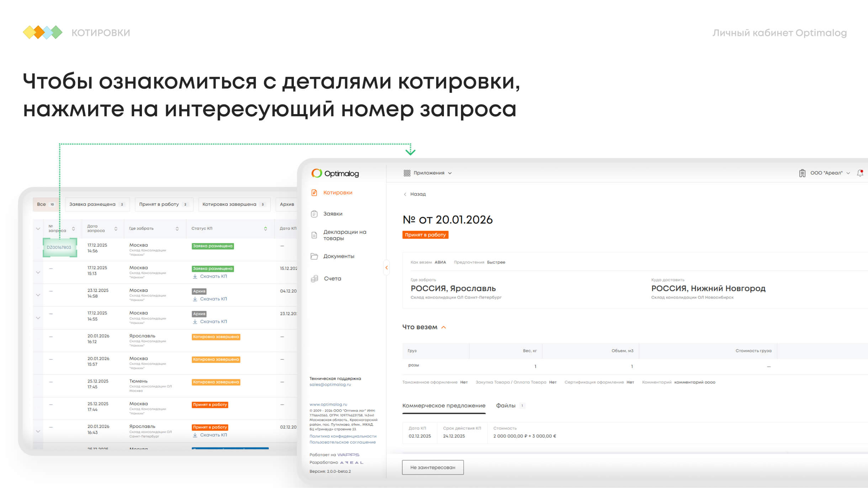Click the Приложения grid icon
Screen dimensions: 868x488
click(407, 173)
